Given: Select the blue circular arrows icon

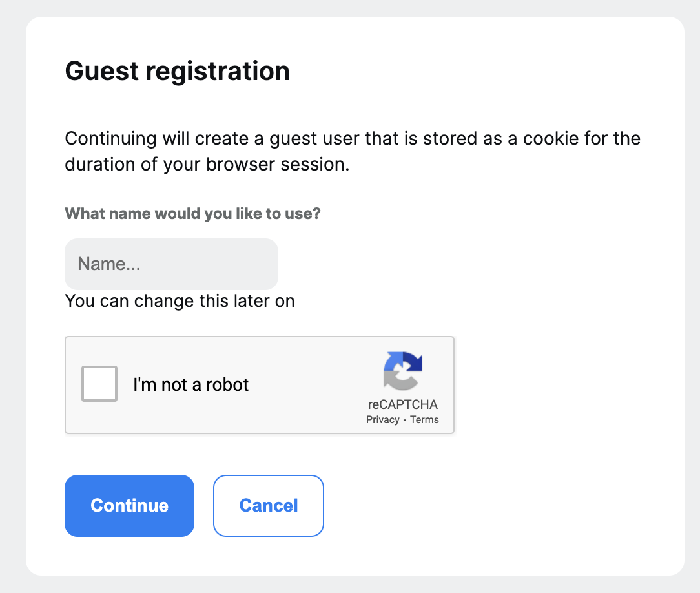Looking at the screenshot, I should [x=402, y=371].
